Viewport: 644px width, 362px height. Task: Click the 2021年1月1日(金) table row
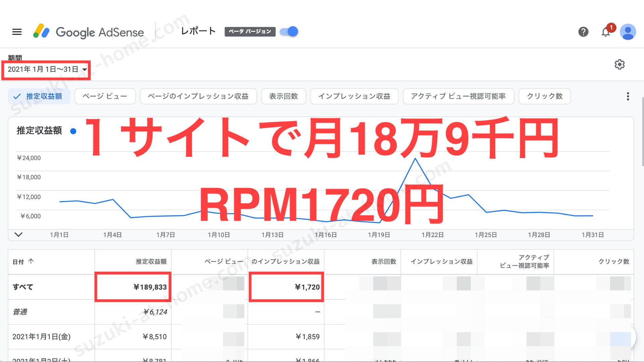pyautogui.click(x=42, y=337)
